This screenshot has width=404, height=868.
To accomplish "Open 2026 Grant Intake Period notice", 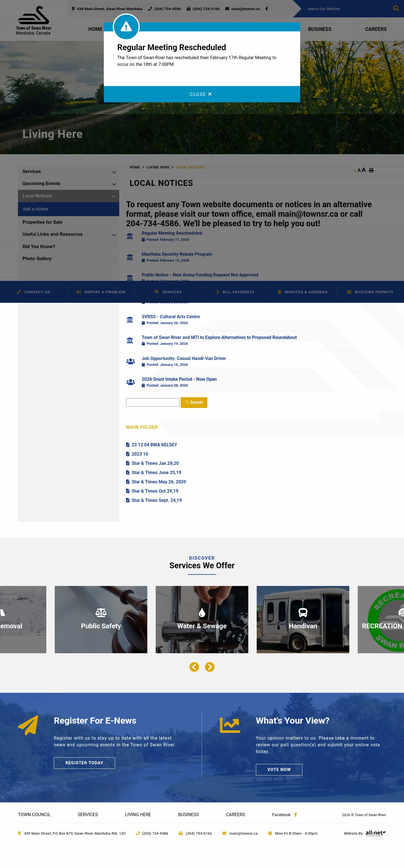I will 179,379.
